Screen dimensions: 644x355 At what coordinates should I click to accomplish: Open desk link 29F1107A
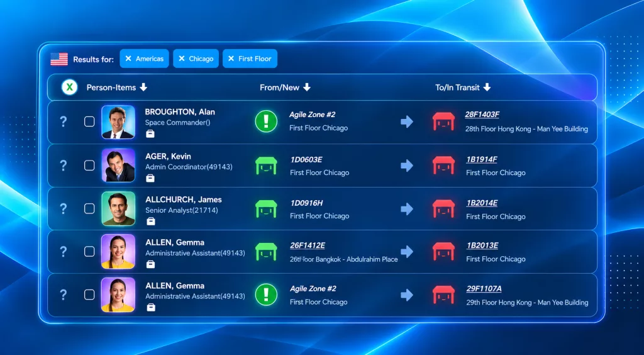(484, 289)
